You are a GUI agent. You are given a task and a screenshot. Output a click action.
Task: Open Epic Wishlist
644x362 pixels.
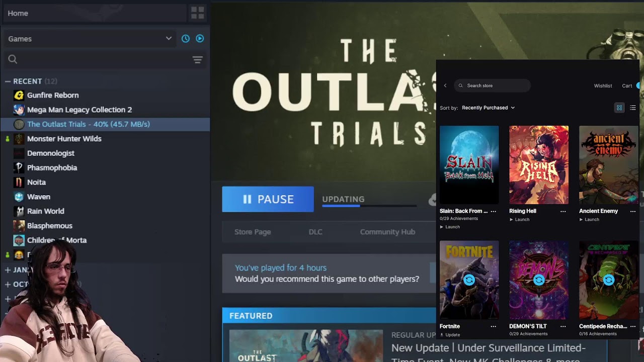(603, 86)
